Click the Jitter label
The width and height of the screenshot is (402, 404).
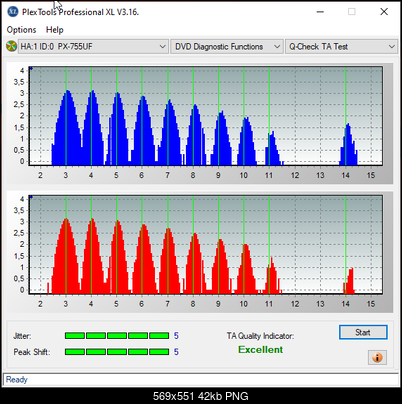click(22, 336)
